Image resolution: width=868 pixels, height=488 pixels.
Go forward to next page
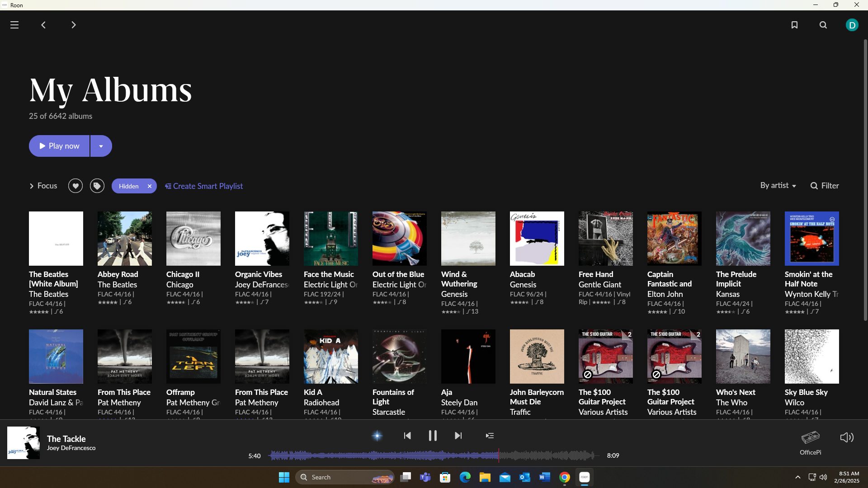coord(74,25)
